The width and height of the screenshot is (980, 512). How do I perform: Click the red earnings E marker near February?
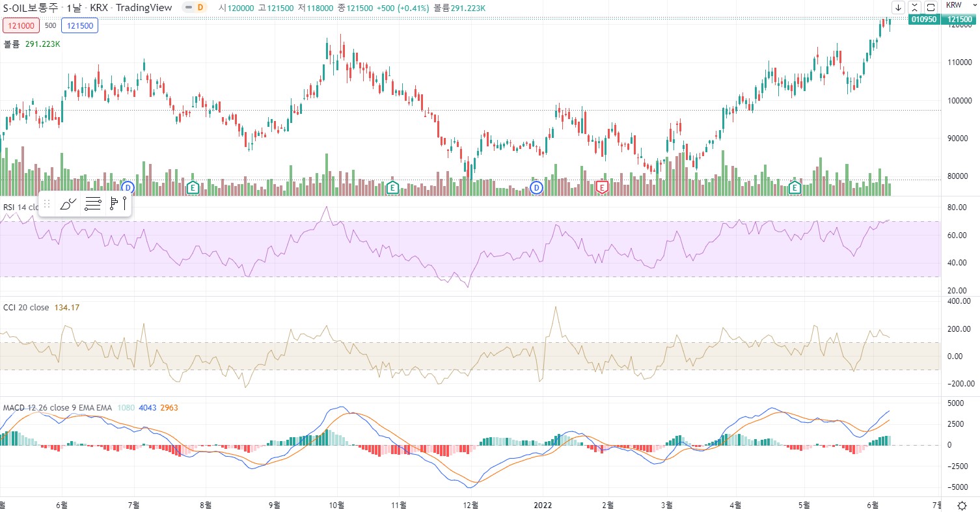[603, 187]
